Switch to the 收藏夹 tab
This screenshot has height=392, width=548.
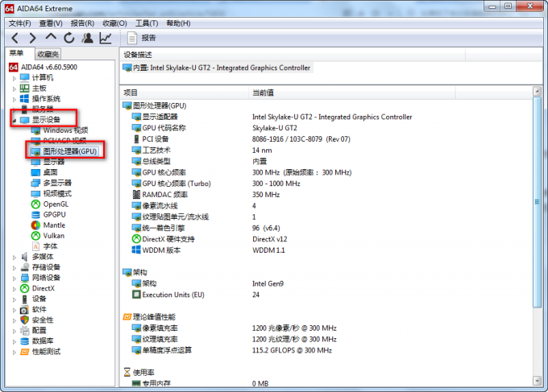[x=49, y=54]
